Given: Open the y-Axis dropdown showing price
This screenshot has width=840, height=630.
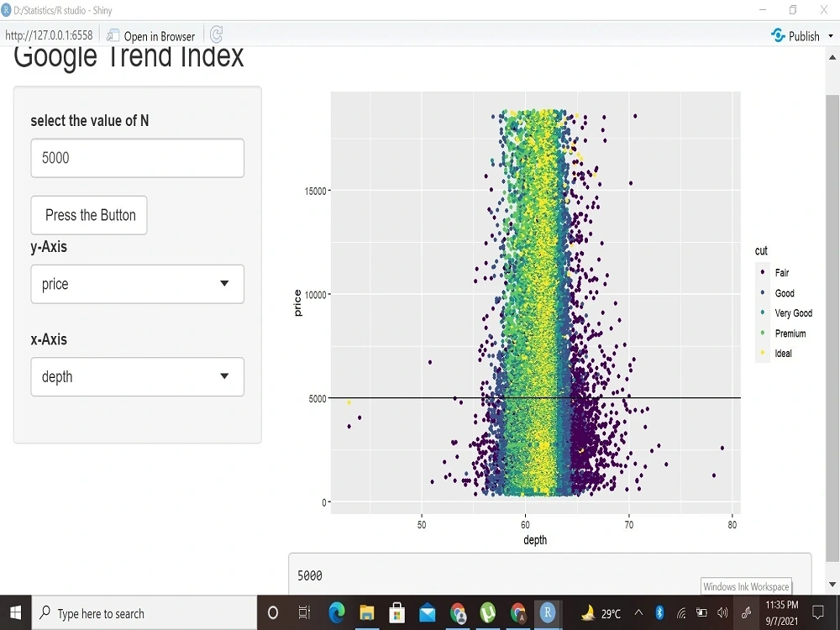Looking at the screenshot, I should point(137,284).
